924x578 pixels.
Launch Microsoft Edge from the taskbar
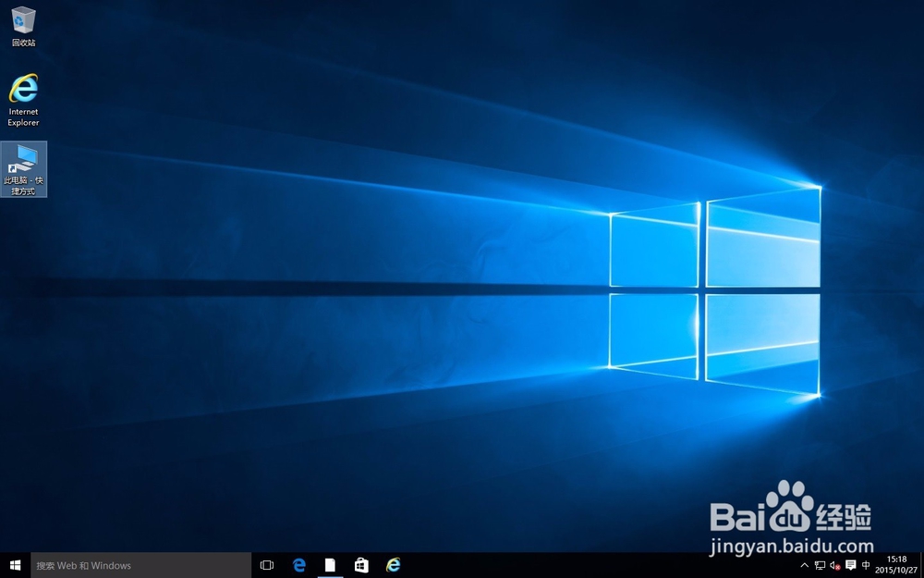click(298, 565)
